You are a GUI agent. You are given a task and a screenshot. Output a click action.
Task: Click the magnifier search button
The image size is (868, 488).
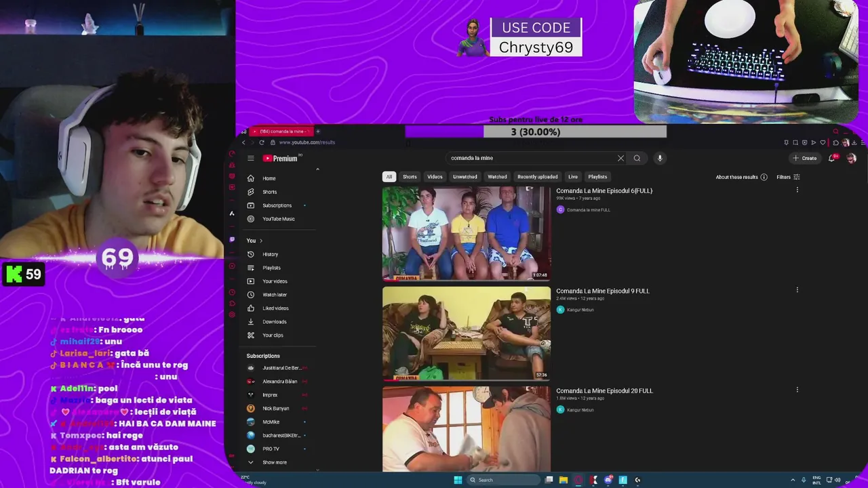tap(637, 158)
